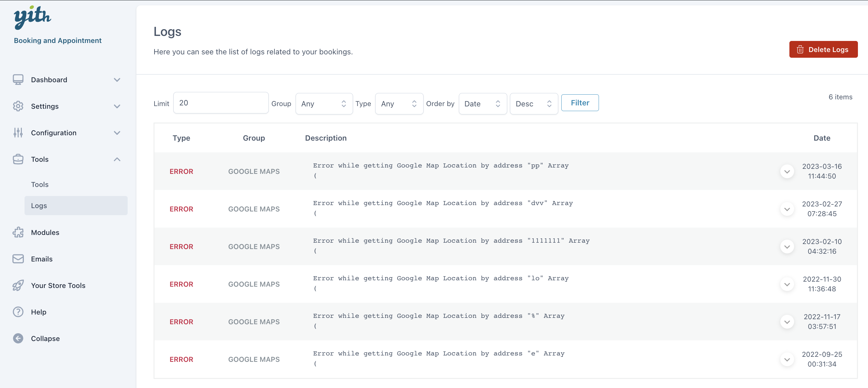Click the Your Store Tools rocket icon

(18, 285)
